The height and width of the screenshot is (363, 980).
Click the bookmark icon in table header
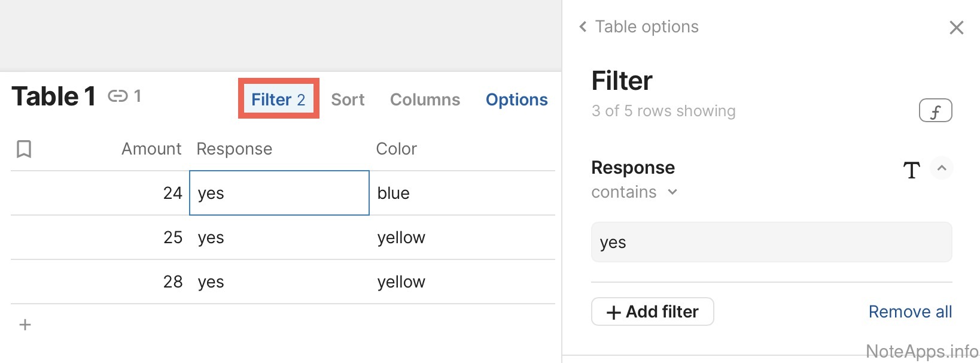24,149
